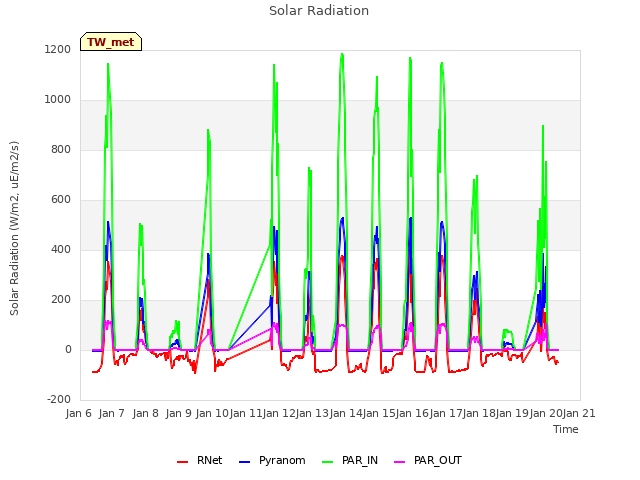
Task: Click the Jan 14 x-axis label
Action: pyautogui.click(x=346, y=413)
